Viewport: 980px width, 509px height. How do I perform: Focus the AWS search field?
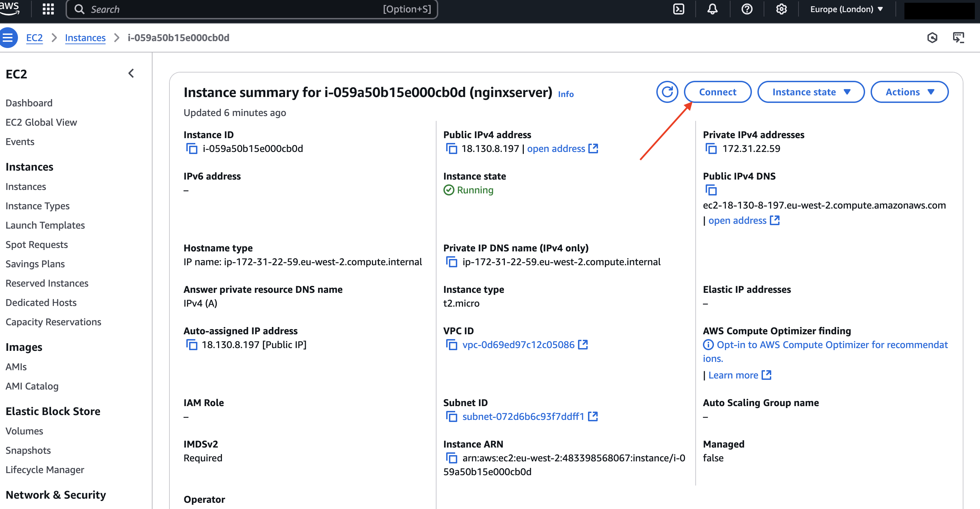tap(252, 9)
